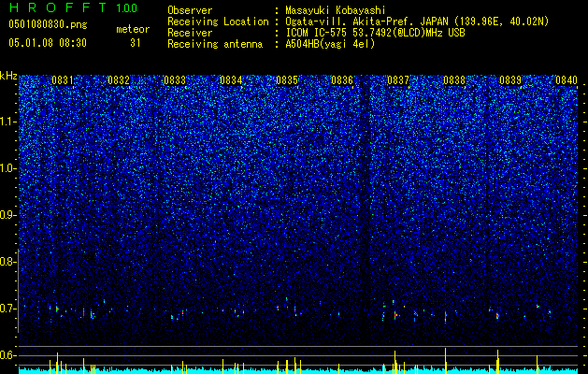Click the 0833 time marker
This screenshot has width=588, height=374.
pyautogui.click(x=175, y=80)
